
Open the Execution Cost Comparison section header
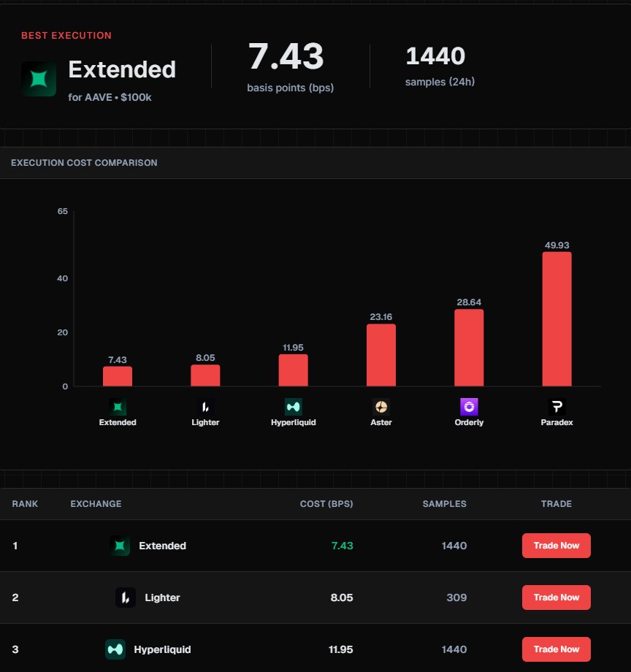[84, 162]
